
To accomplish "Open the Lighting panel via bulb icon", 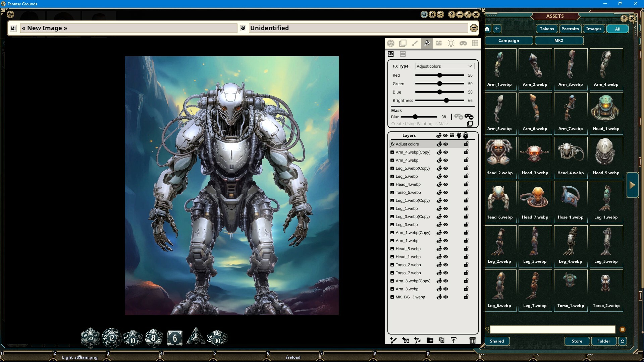I will click(451, 43).
